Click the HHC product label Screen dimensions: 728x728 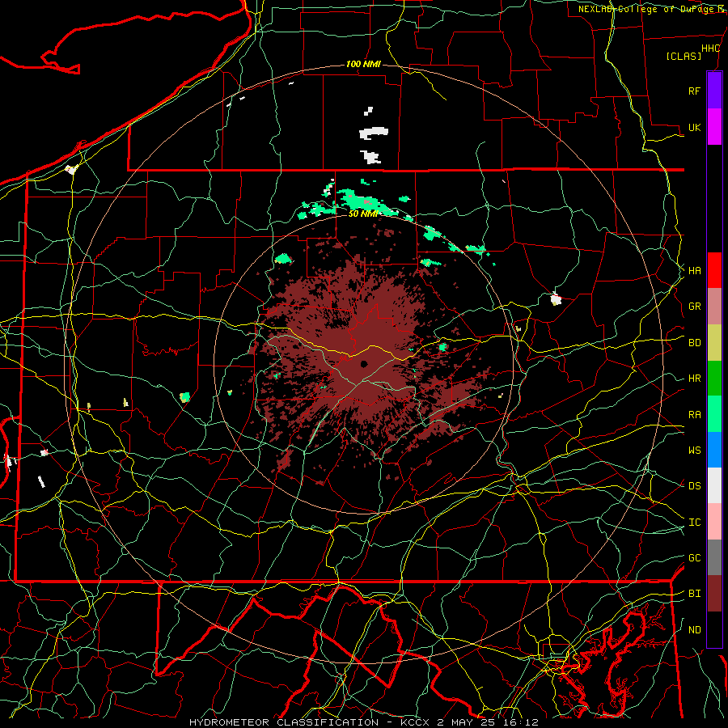[x=710, y=49]
